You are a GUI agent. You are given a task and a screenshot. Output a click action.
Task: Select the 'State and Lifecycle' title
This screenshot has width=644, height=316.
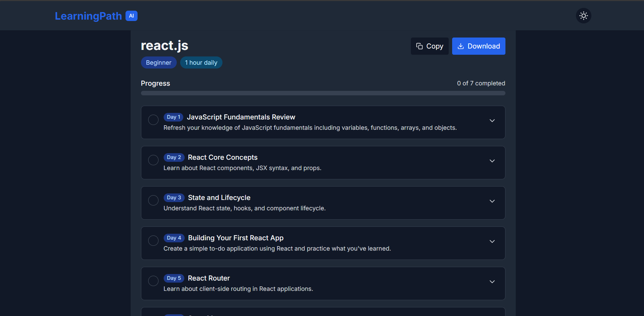pos(219,198)
